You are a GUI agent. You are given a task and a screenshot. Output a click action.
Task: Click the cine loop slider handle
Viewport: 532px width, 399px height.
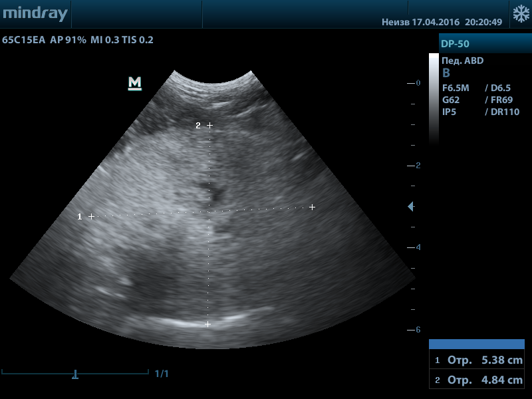pyautogui.click(x=75, y=375)
